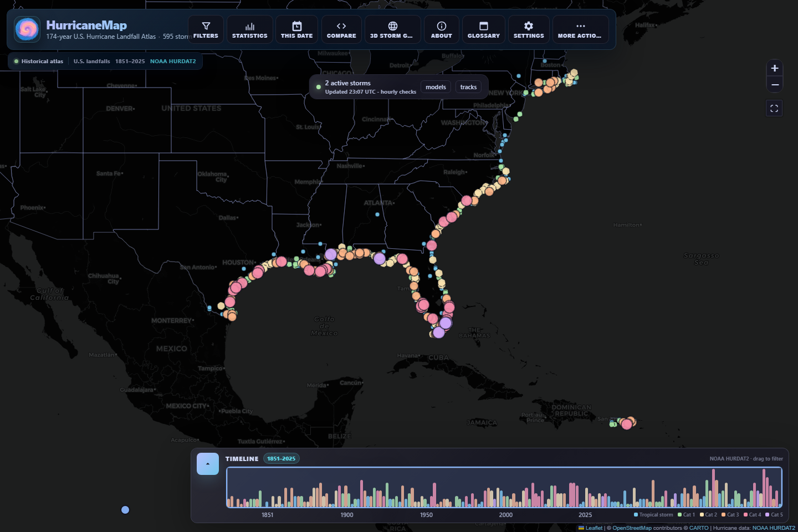
Task: Open the Statistics view
Action: 249,29
